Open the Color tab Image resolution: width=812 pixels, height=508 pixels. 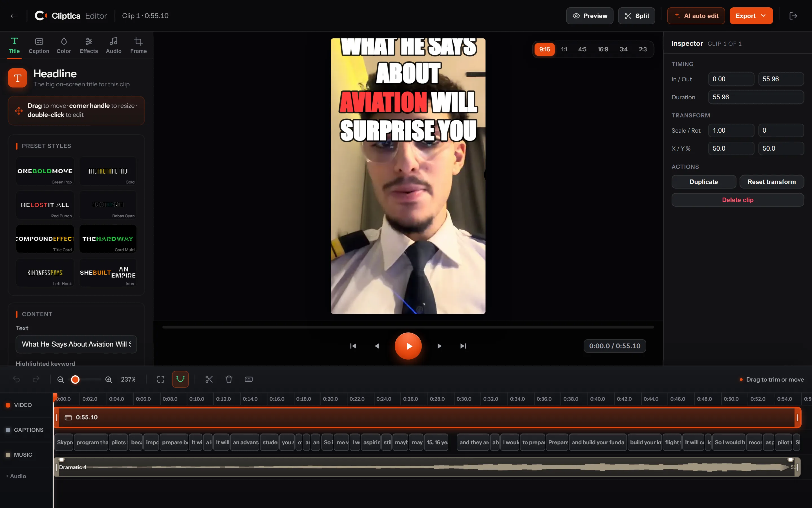coord(64,46)
